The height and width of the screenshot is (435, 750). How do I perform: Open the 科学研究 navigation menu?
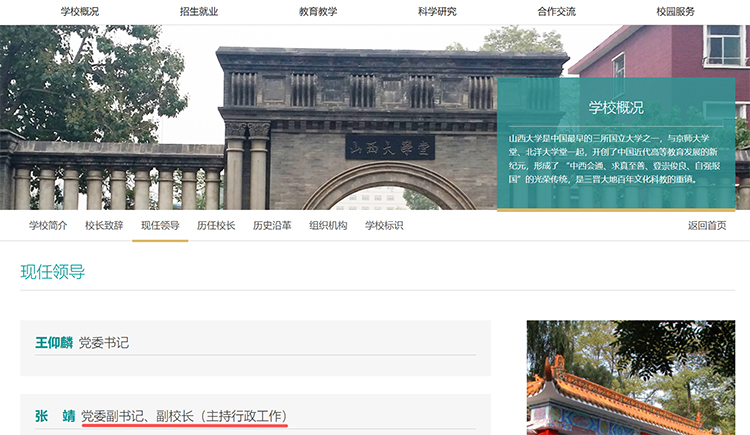[x=437, y=11]
